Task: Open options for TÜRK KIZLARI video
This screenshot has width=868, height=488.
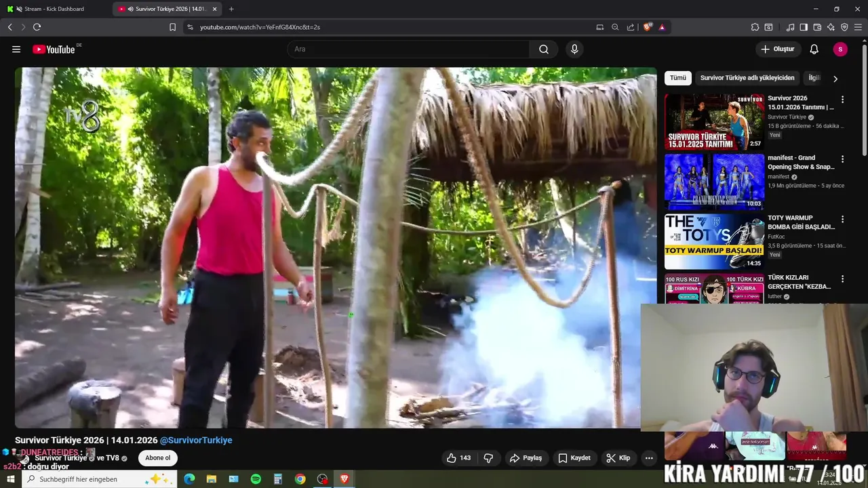Action: click(843, 279)
